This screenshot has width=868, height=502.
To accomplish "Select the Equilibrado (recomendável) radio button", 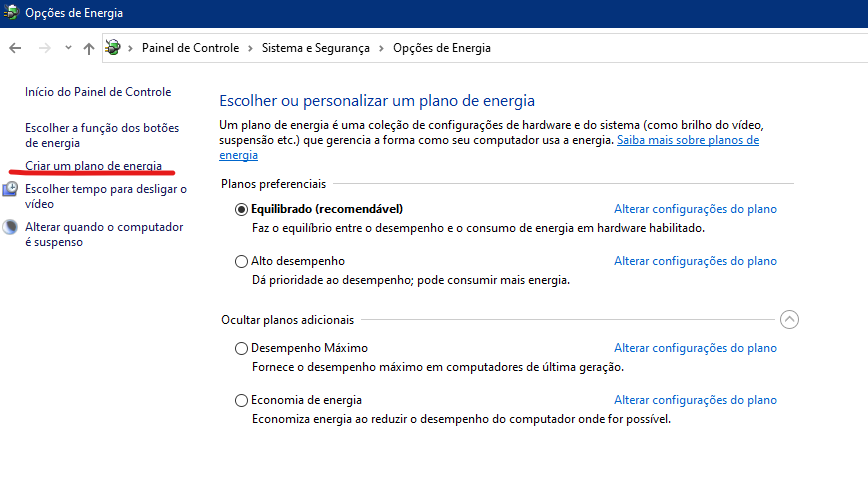I will 241,210.
